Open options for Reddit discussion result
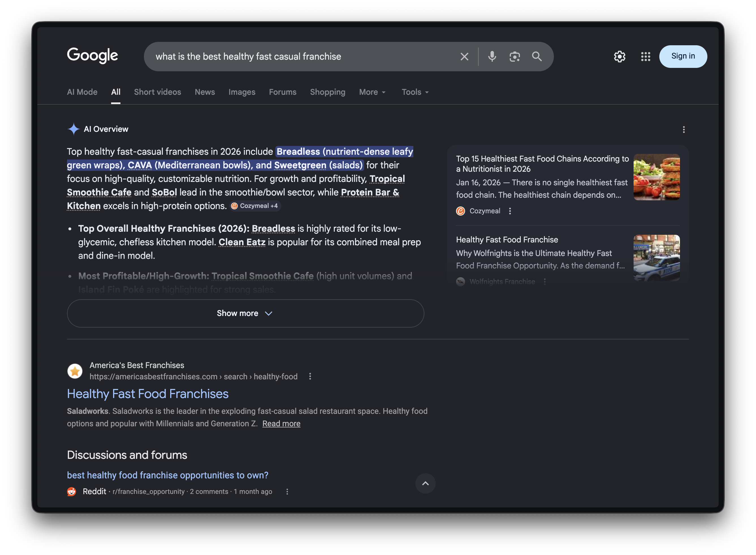756x555 pixels. click(287, 492)
